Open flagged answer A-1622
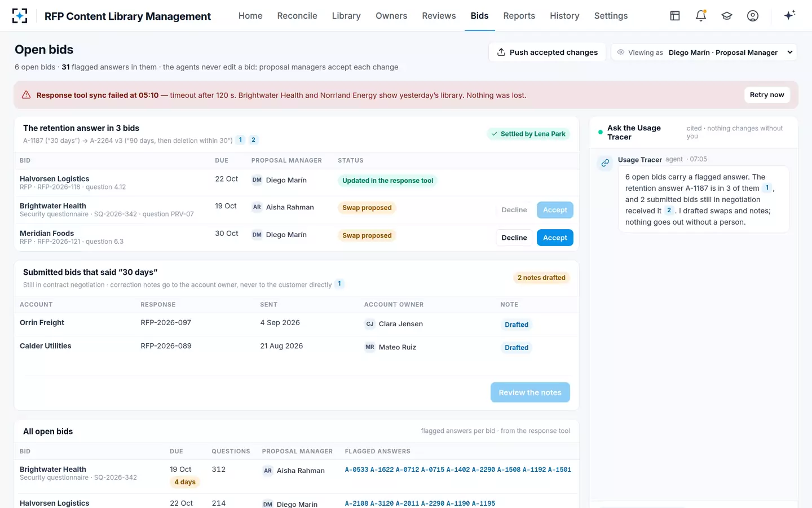The height and width of the screenshot is (508, 812). click(x=382, y=470)
